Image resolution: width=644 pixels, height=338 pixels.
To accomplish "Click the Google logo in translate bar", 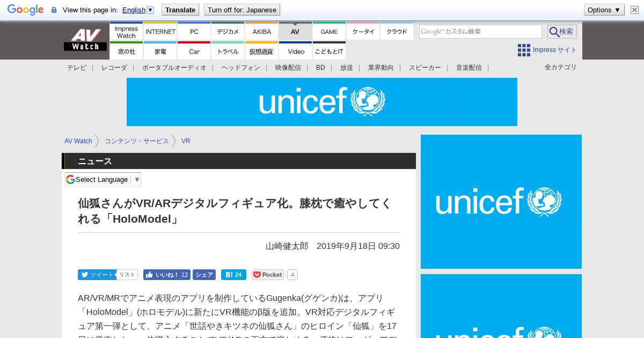I will (x=25, y=10).
